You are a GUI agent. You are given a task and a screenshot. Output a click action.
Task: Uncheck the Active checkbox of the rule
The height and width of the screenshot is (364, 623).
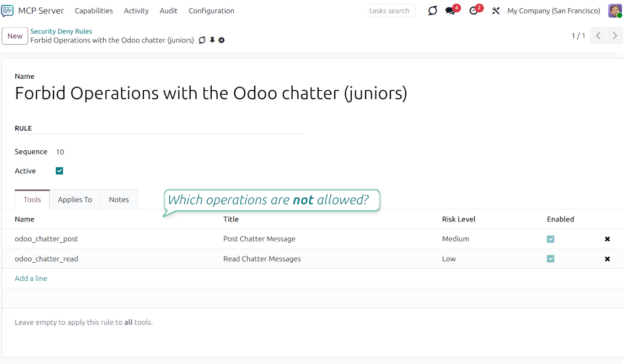59,171
